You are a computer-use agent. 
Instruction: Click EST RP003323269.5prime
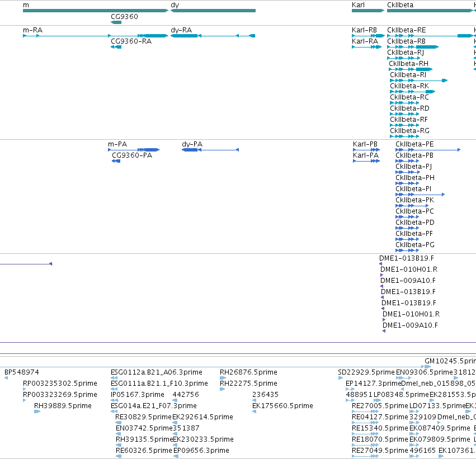pyautogui.click(x=60, y=395)
